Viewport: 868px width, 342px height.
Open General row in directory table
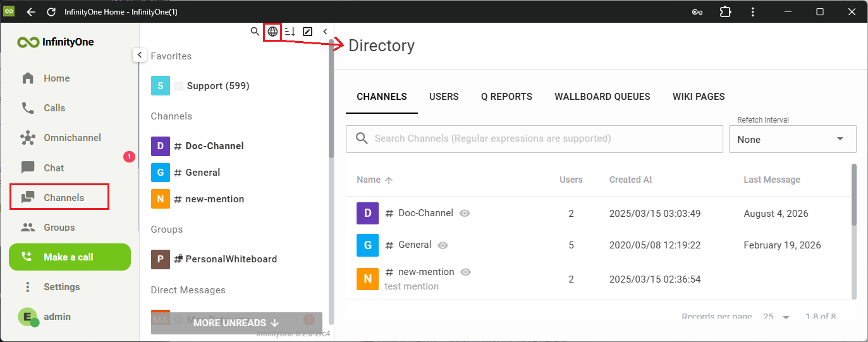tap(599, 245)
